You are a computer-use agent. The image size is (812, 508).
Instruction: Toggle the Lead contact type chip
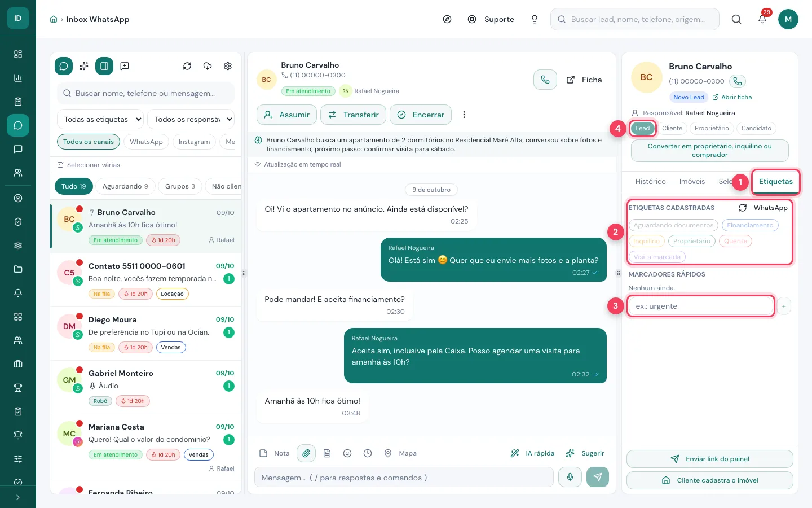click(643, 128)
